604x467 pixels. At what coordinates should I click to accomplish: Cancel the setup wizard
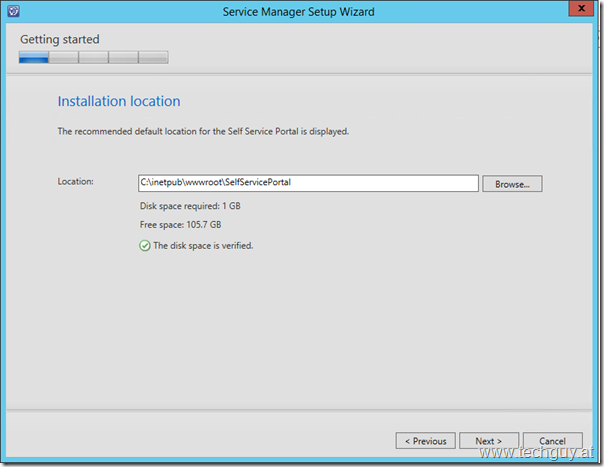click(552, 440)
